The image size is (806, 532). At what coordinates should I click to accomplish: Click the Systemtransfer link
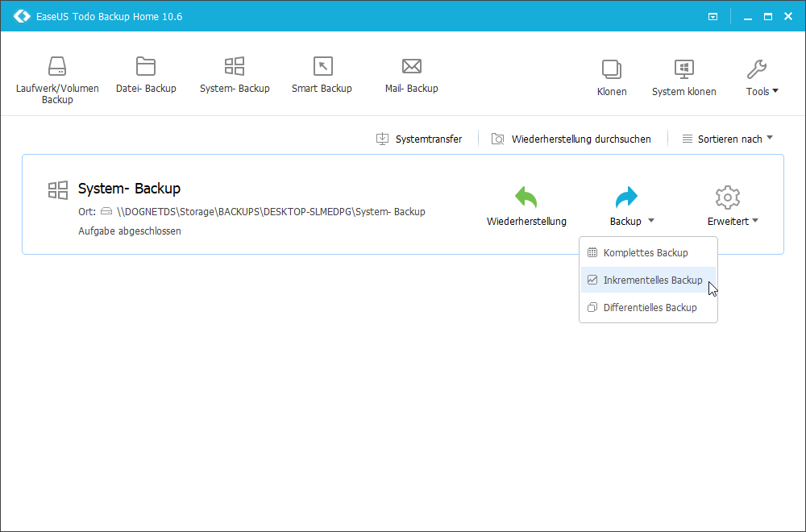pos(429,139)
